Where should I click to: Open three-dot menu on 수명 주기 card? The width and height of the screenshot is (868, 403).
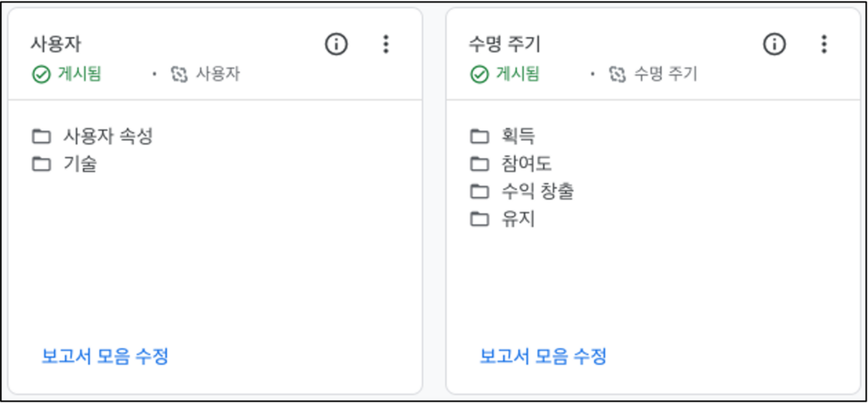point(824,44)
